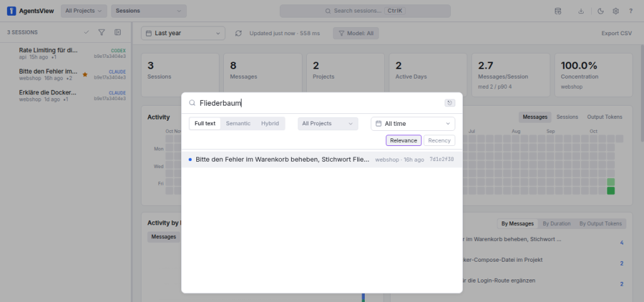Image resolution: width=644 pixels, height=302 pixels.
Task: Open the 'Bitte den Fehler im...' sidebar session
Action: [x=67, y=74]
